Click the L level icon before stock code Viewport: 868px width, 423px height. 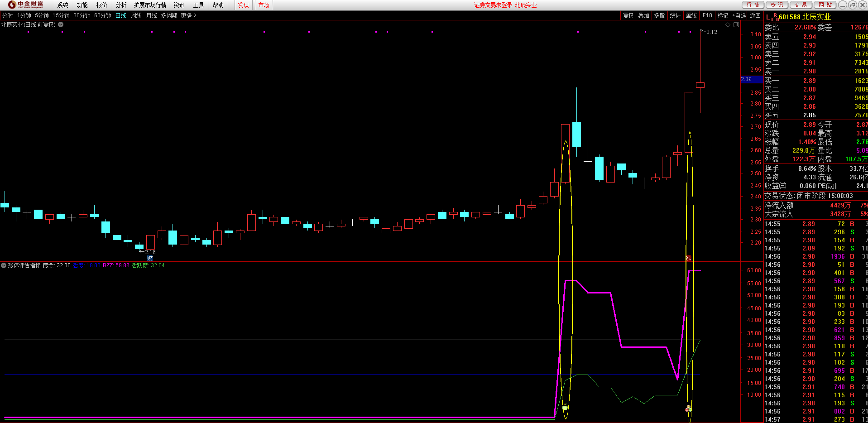768,17
